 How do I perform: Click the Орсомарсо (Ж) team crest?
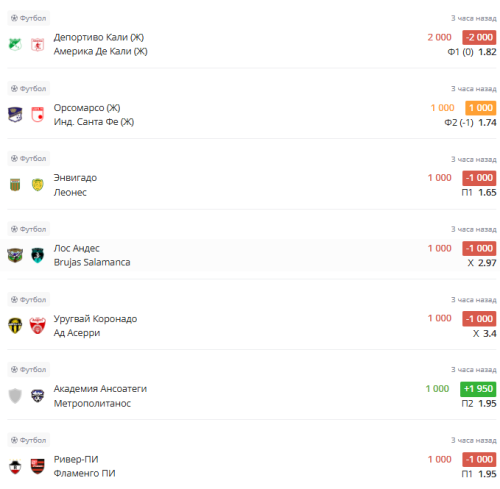[x=15, y=115]
